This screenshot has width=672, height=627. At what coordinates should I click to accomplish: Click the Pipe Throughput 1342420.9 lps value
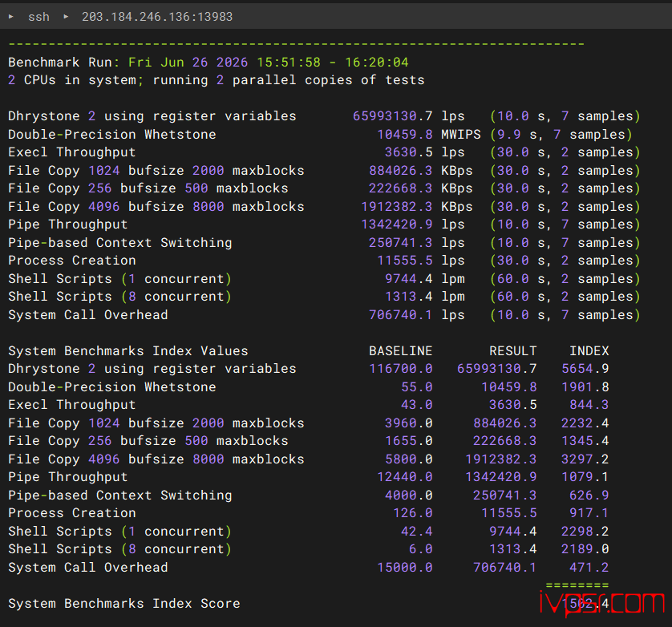tap(413, 225)
